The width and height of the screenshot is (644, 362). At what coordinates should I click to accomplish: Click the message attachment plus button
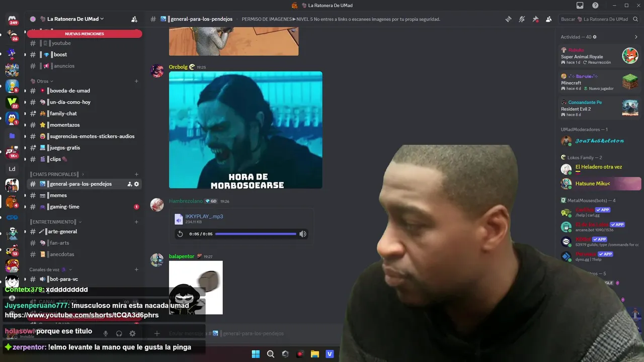[157, 333]
